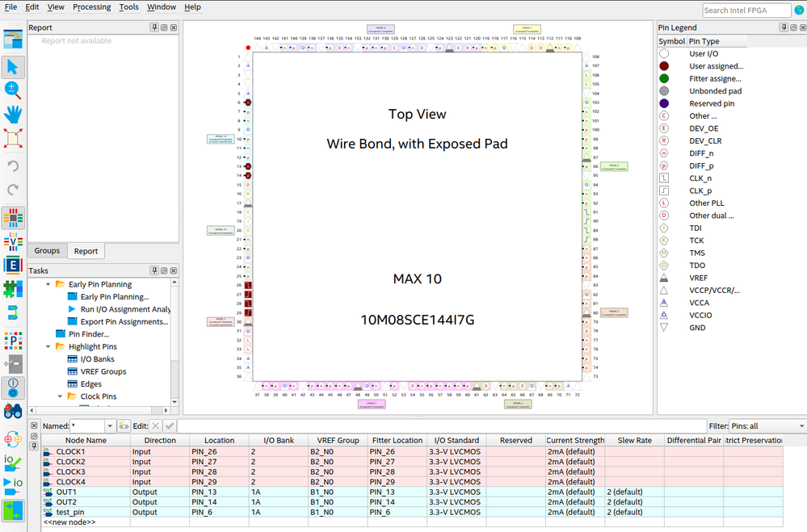This screenshot has width=807, height=532.
Task: Click the Edit cancel X button
Action: pyautogui.click(x=155, y=426)
